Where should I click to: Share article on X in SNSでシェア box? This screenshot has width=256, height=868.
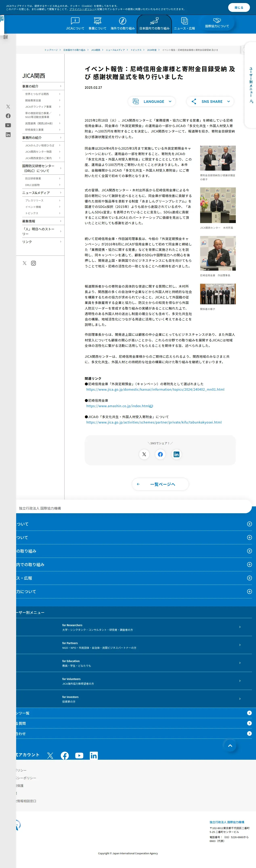click(144, 454)
